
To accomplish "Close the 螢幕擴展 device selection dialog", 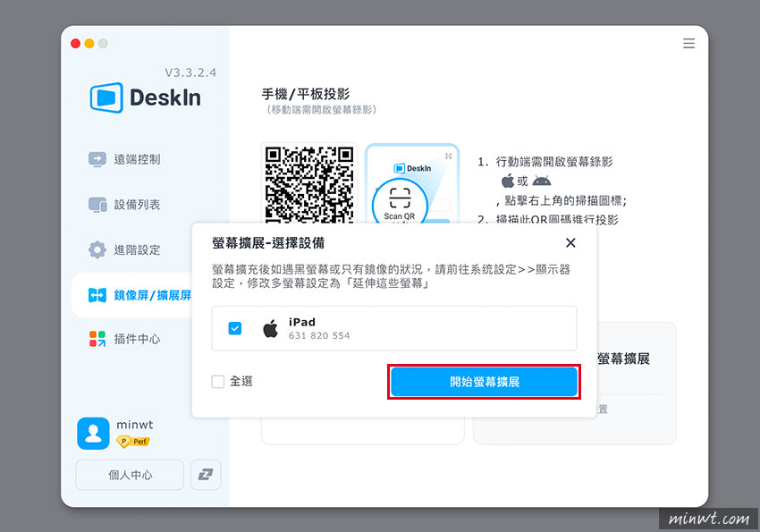I will click(570, 241).
